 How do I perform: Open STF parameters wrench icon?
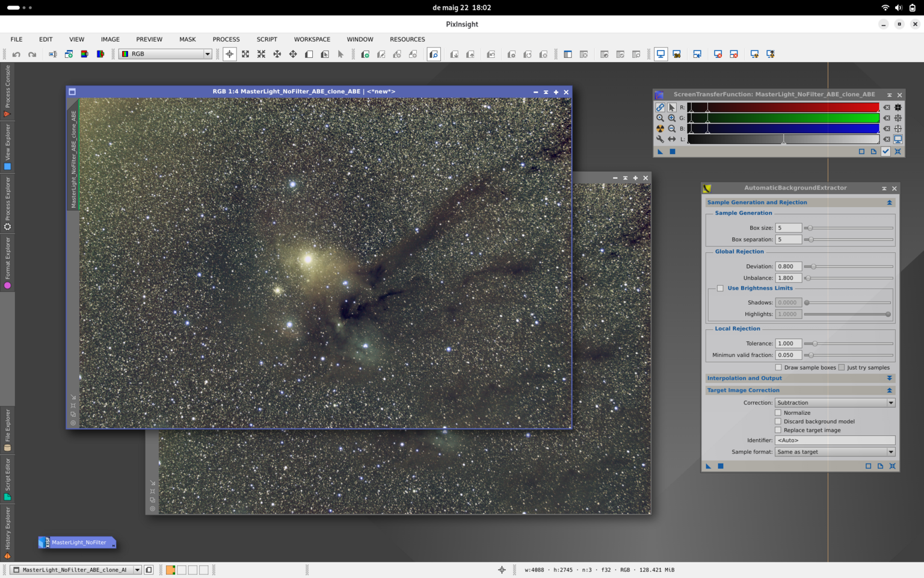[x=661, y=139]
